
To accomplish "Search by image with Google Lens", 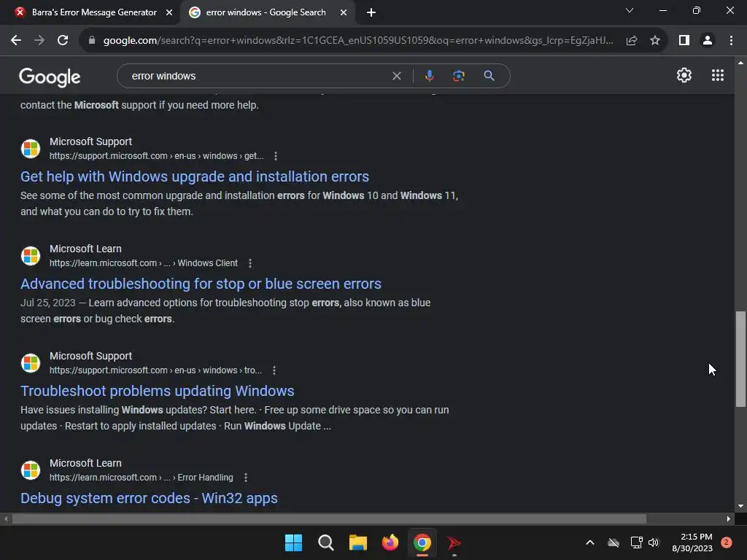I will [x=458, y=76].
